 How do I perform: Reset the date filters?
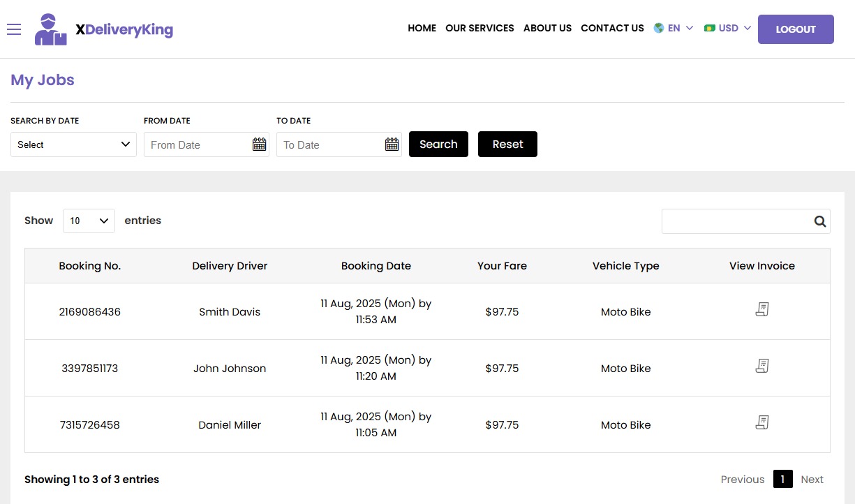[507, 144]
